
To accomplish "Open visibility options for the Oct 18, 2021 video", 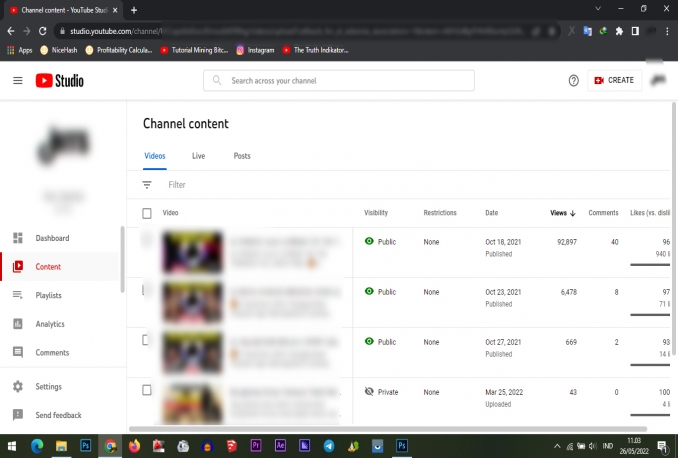I will coord(380,242).
